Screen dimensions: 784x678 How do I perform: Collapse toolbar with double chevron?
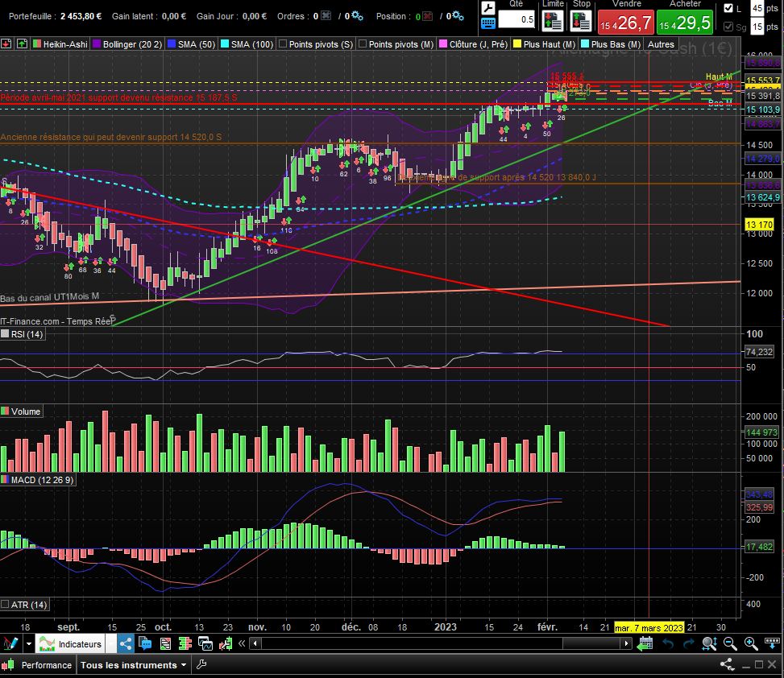click(242, 643)
